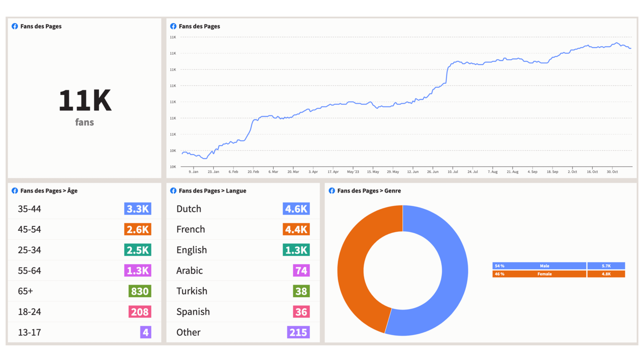
Task: Click Facebook icon beside Fans des Pages > Langue
Action: pos(173,191)
